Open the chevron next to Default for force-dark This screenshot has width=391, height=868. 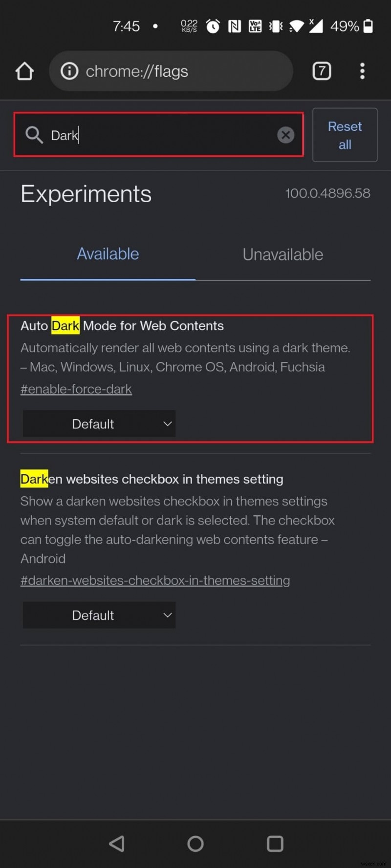tap(167, 423)
